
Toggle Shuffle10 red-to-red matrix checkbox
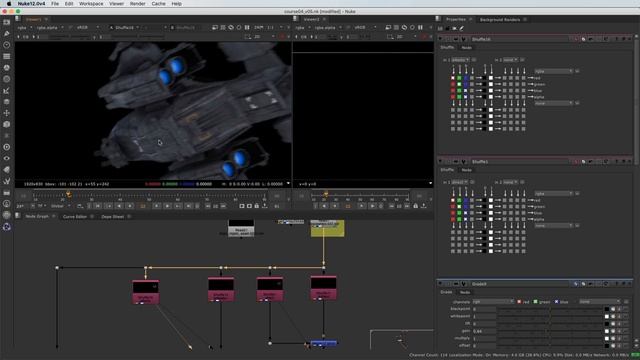click(453, 78)
